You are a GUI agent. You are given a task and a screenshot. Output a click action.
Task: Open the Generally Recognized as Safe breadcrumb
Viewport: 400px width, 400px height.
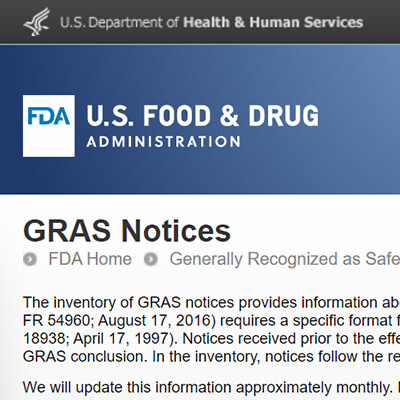[x=285, y=259]
